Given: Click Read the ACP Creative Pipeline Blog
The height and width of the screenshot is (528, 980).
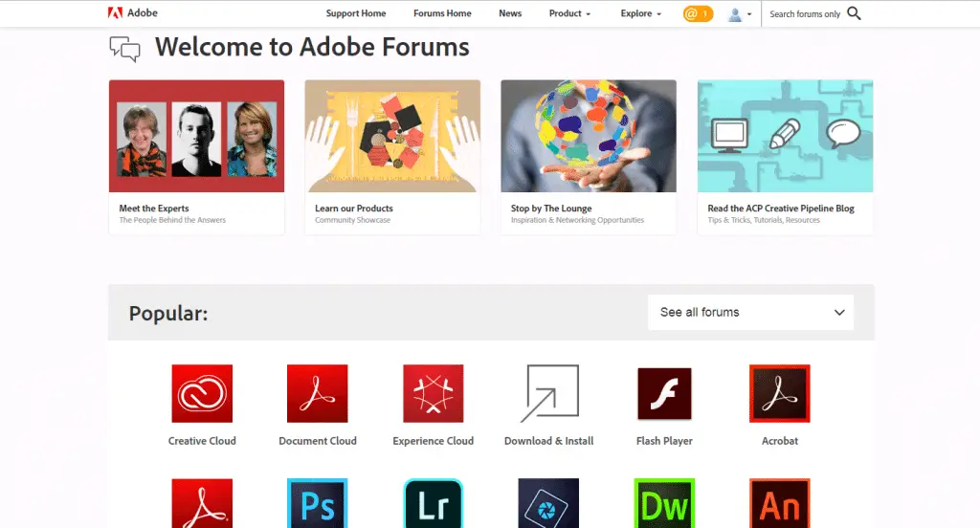Looking at the screenshot, I should click(781, 209).
